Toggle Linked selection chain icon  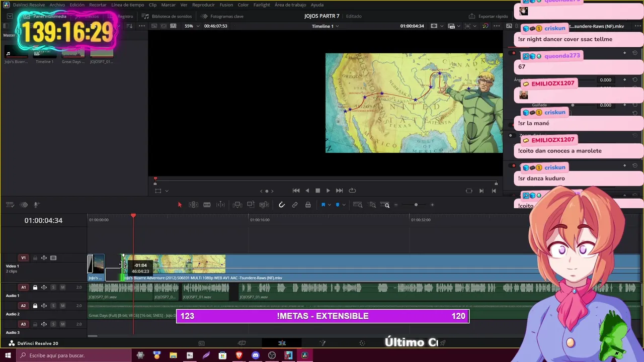(295, 205)
